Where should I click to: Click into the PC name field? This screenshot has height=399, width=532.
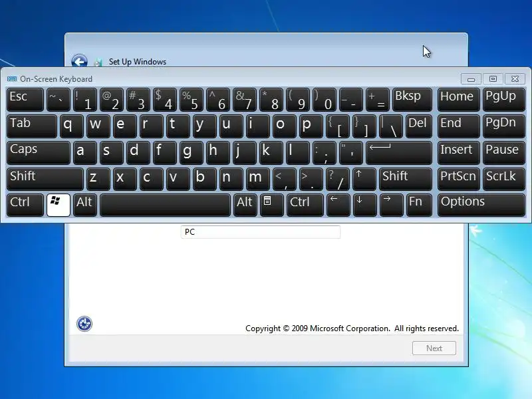tap(261, 232)
